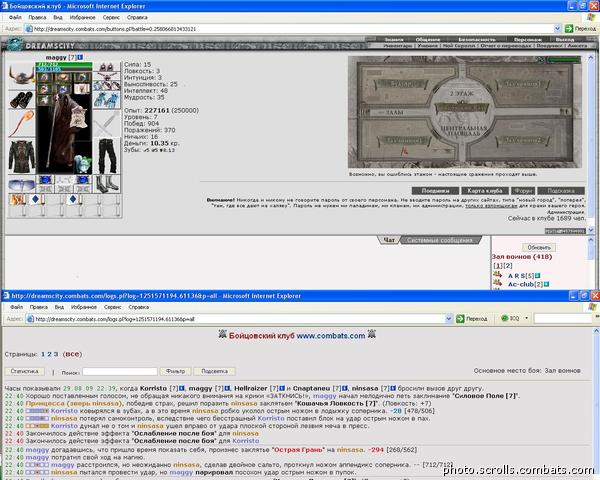This screenshot has height=480, width=600.
Task: Click the Статистика button in log window
Action: (x=24, y=371)
